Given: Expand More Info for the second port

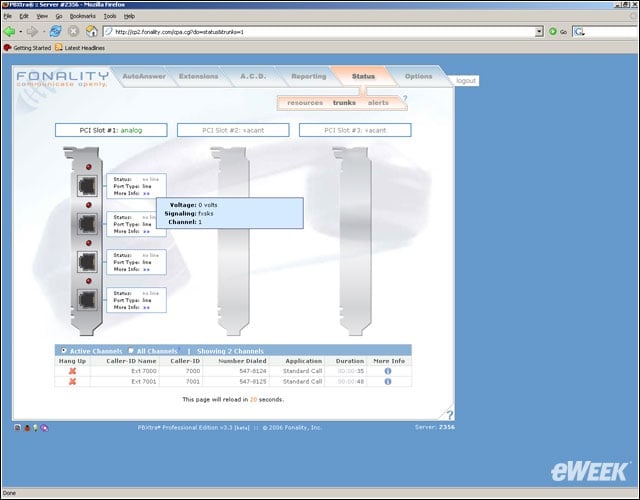Looking at the screenshot, I should pos(147,231).
